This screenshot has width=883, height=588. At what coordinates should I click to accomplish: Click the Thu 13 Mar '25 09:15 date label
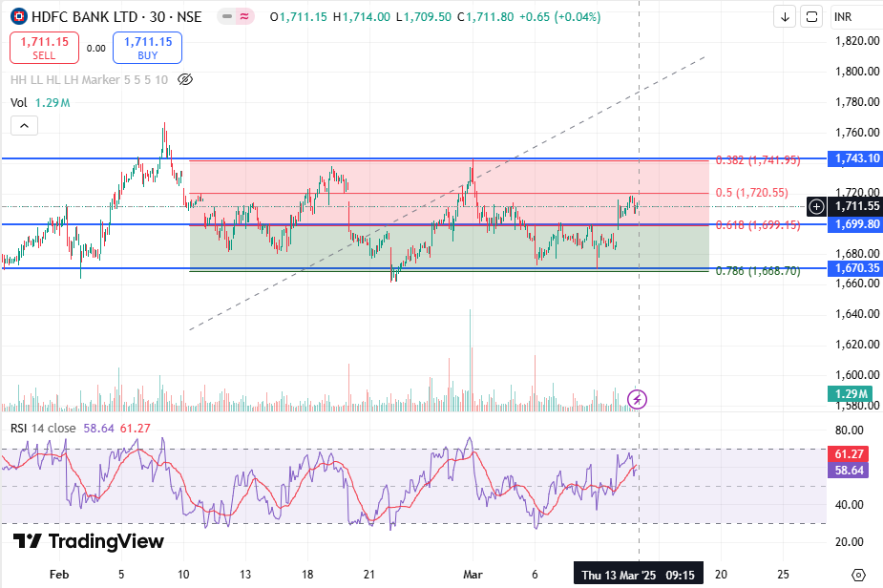[x=638, y=575]
